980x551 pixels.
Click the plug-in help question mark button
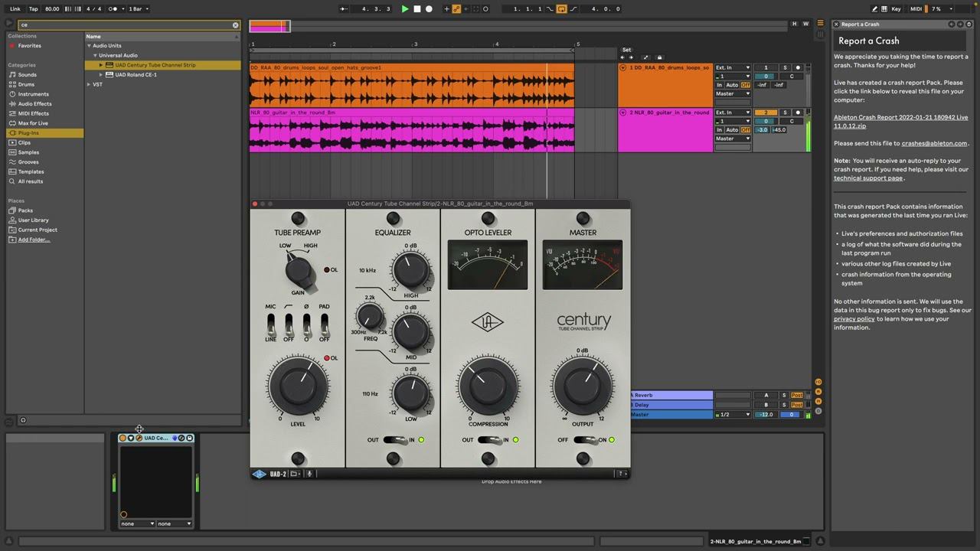click(621, 474)
